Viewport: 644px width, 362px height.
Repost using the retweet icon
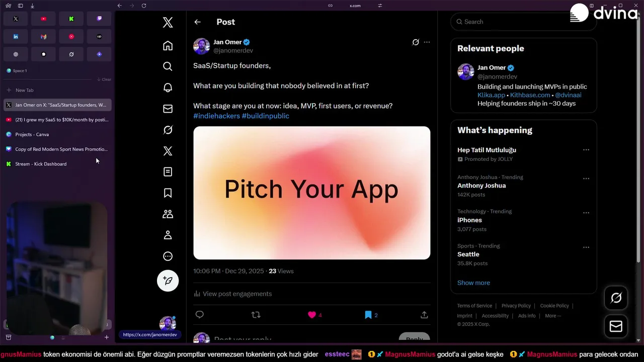(256, 315)
